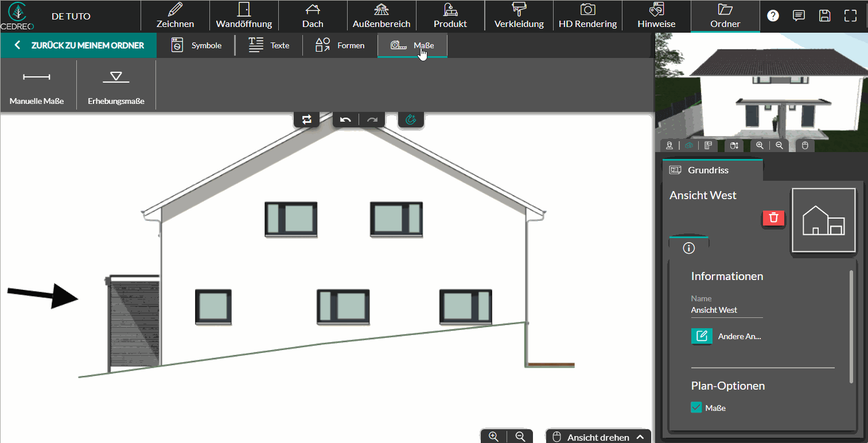This screenshot has height=443, width=868.
Task: Select the Erhebungsmaße tool
Action: 116,85
